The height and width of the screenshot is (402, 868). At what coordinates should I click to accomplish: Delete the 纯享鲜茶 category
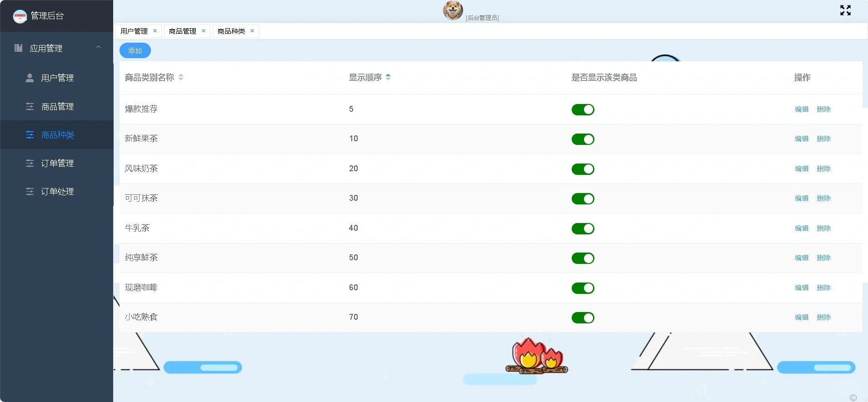[x=823, y=258]
